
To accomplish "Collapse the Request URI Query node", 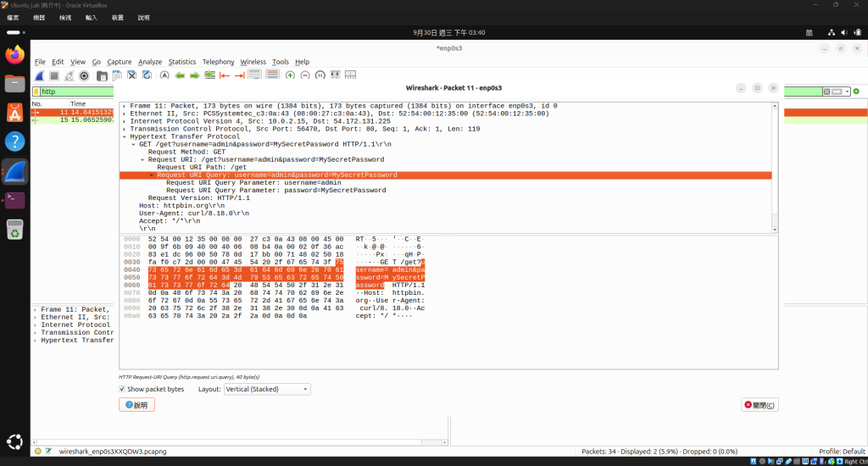I will click(151, 175).
